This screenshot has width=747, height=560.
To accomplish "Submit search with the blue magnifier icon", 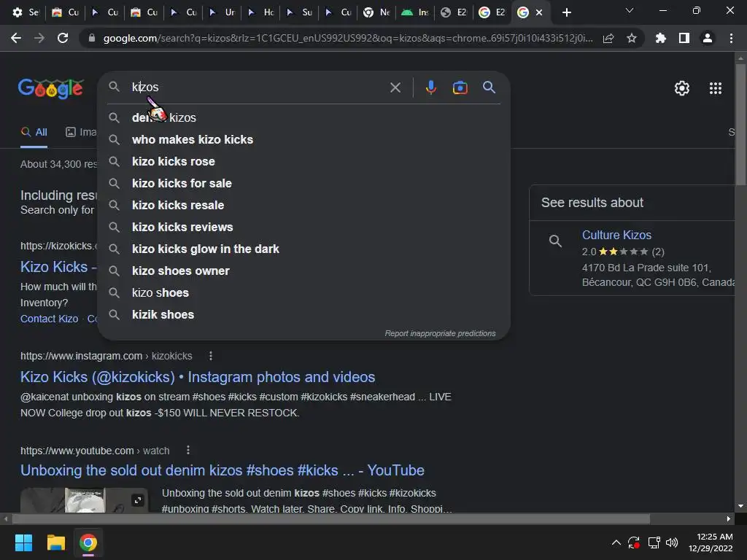I will click(489, 87).
